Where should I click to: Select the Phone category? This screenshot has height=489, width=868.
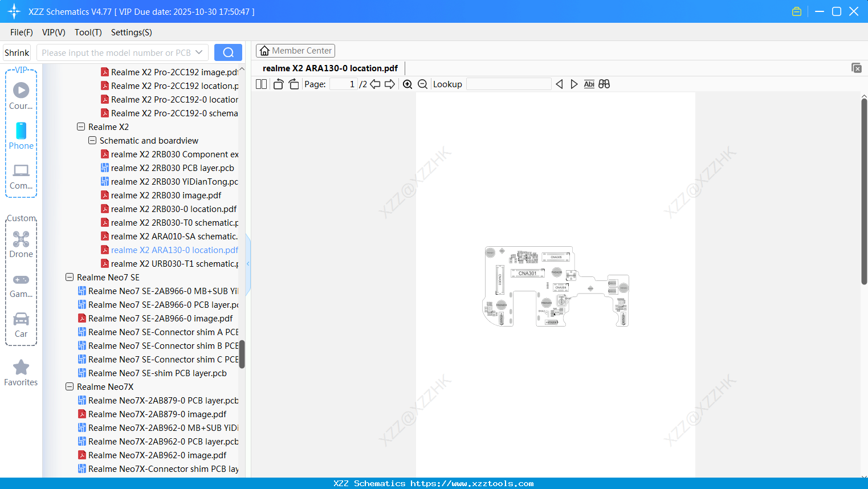point(21,136)
